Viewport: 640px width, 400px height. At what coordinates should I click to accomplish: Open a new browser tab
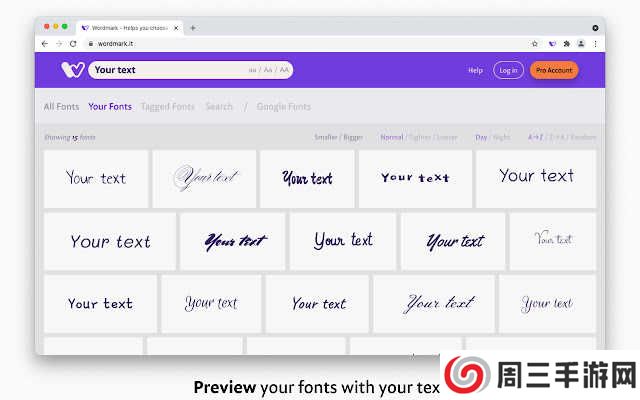(193, 28)
